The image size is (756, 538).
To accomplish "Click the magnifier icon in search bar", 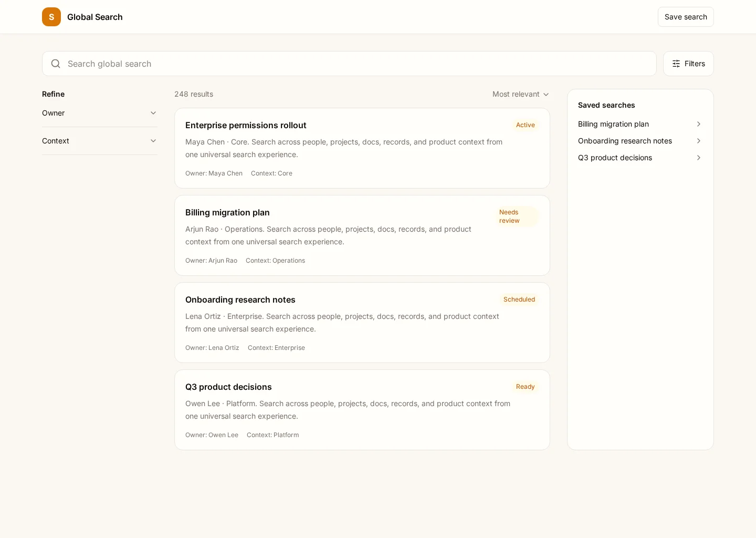I will coord(56,64).
